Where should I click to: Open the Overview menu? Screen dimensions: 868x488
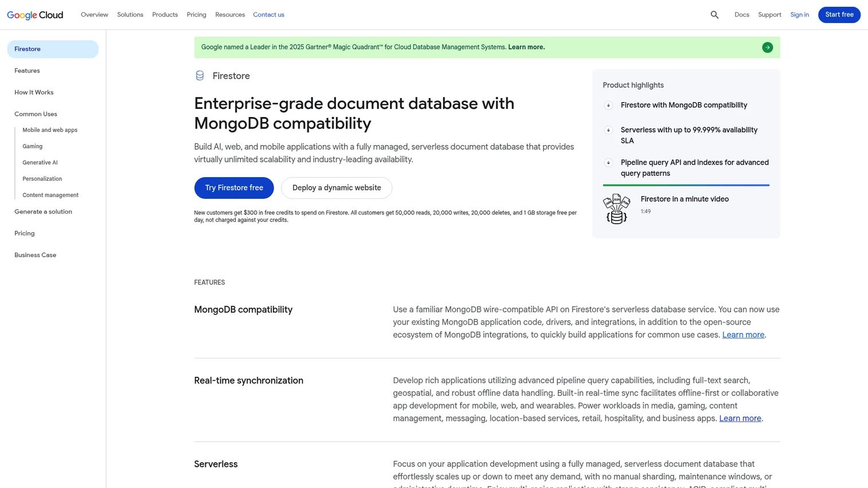(x=95, y=15)
